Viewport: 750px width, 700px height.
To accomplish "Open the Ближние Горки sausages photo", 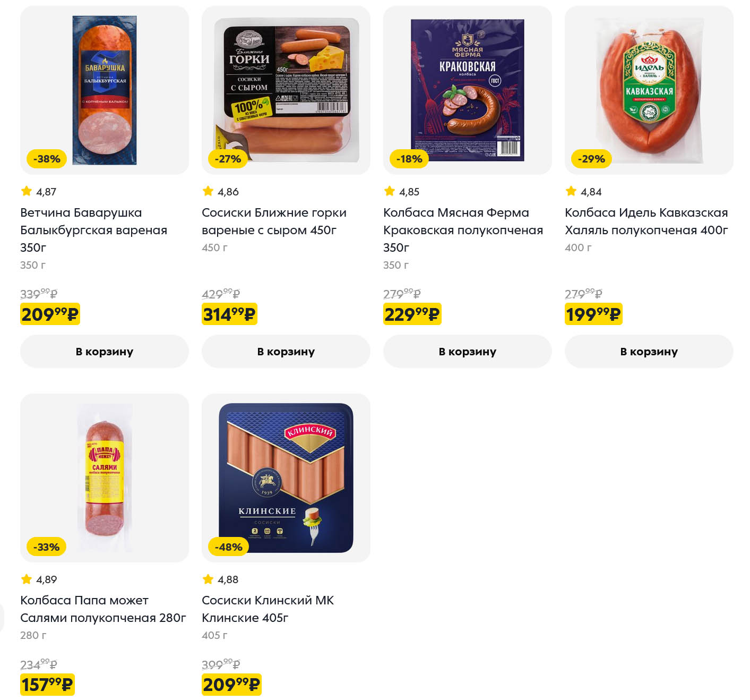I will (x=286, y=90).
